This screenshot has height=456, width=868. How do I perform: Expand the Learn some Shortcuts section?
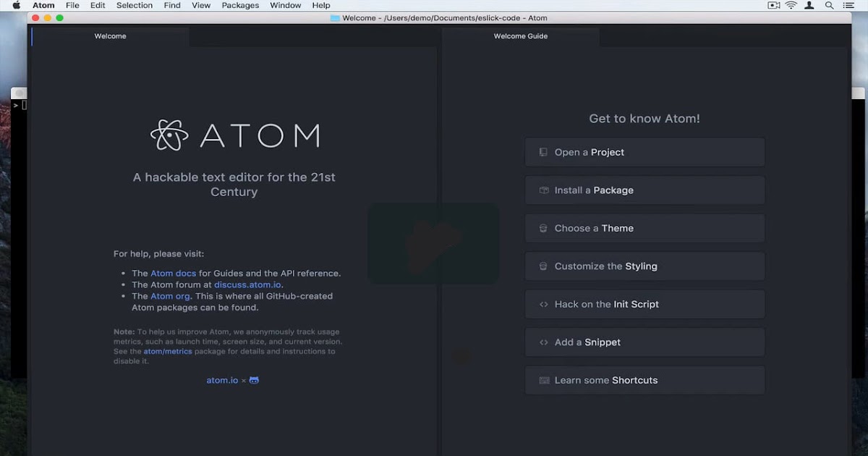(644, 380)
